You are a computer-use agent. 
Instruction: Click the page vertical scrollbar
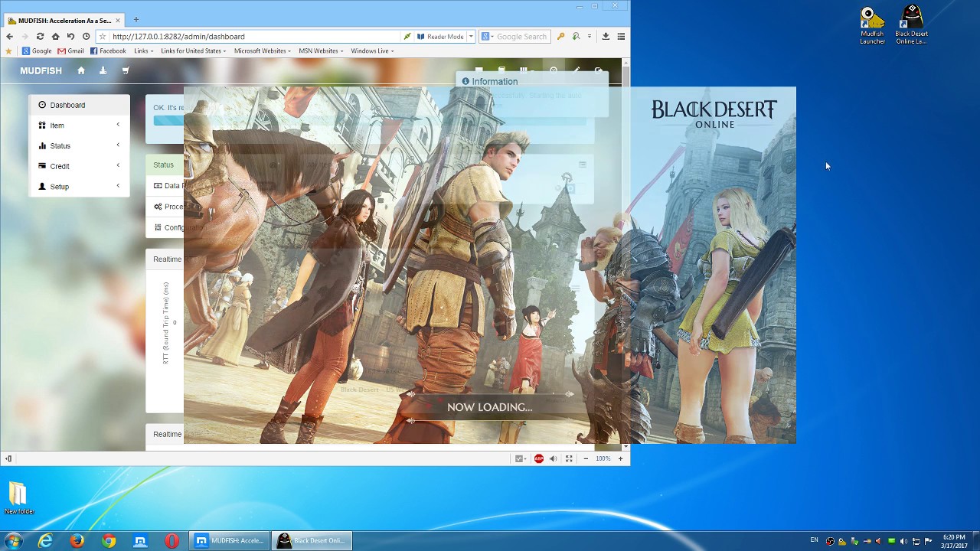pyautogui.click(x=626, y=256)
